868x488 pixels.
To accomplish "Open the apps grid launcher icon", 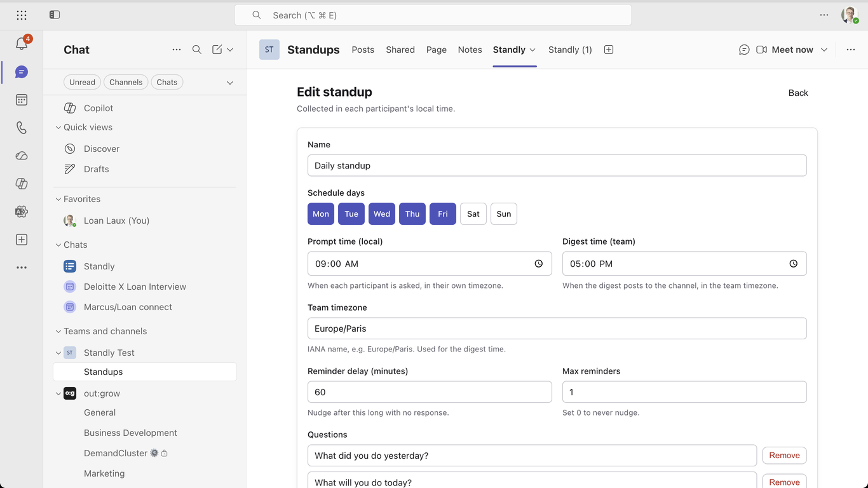I will (x=22, y=15).
